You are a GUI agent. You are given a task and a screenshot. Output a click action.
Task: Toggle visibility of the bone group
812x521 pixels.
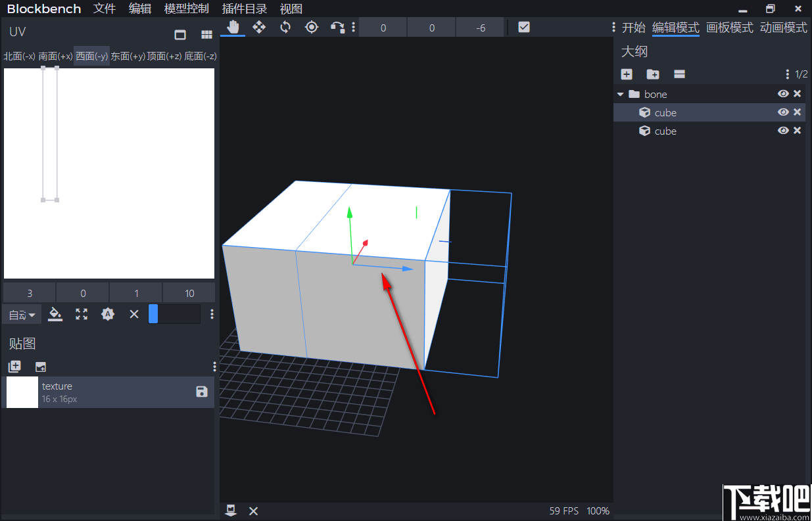click(x=783, y=93)
